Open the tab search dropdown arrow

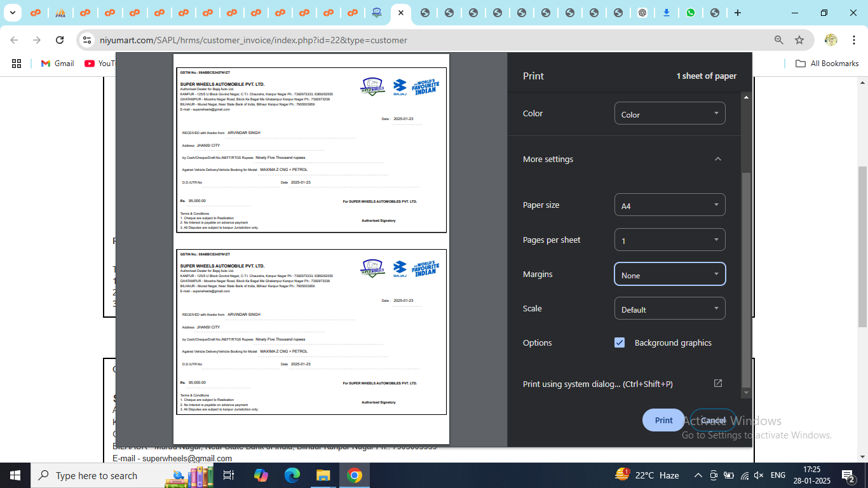coord(13,13)
